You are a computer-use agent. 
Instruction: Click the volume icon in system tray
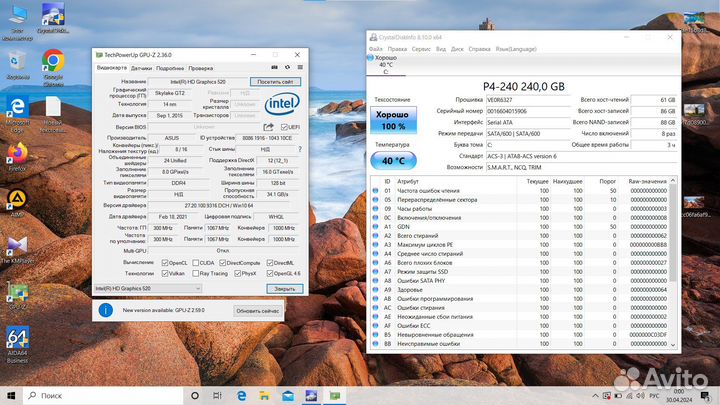641,395
